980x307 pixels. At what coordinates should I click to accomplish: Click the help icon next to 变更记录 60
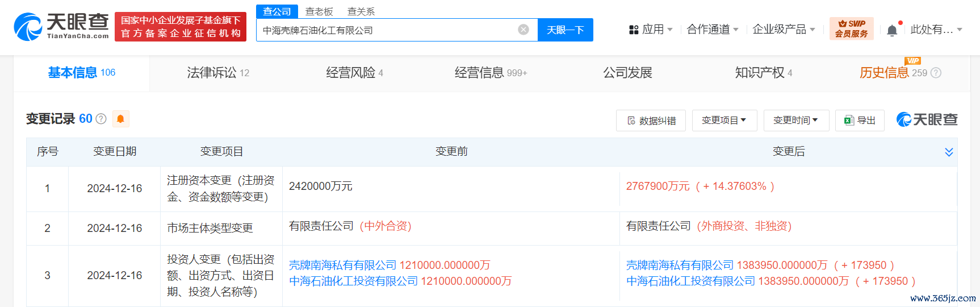click(x=101, y=119)
